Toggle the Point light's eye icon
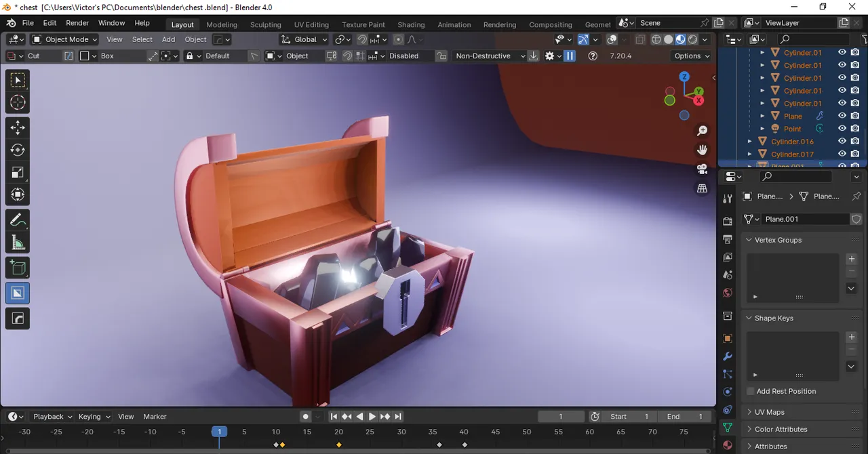Viewport: 868px width, 454px height. (x=842, y=129)
